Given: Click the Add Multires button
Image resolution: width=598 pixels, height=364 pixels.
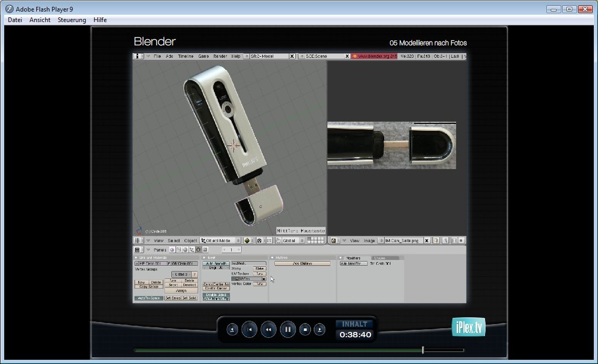Looking at the screenshot, I should (x=303, y=263).
